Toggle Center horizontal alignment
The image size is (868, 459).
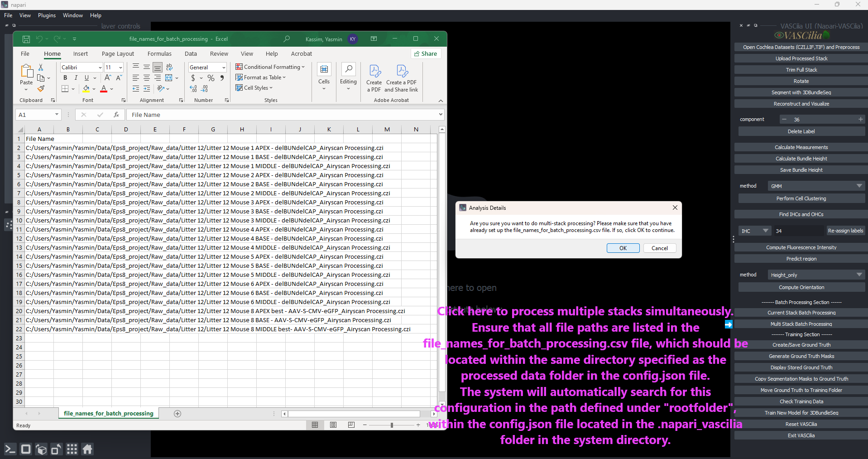tap(147, 78)
